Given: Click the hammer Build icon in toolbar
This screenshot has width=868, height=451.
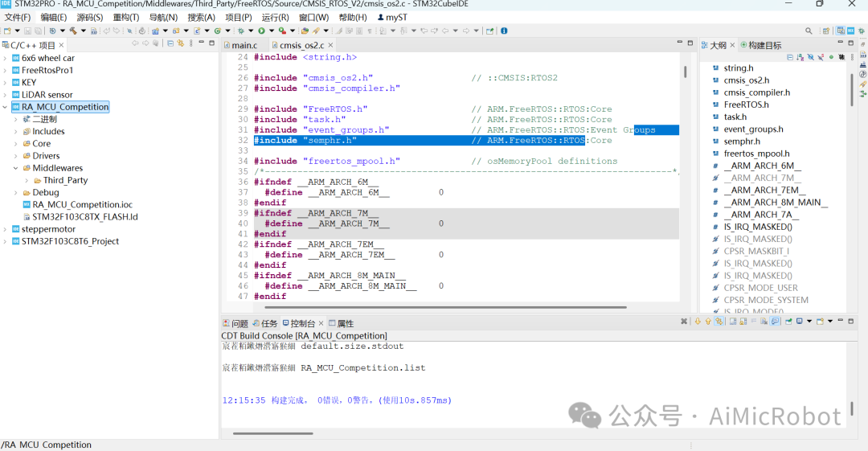Looking at the screenshot, I should pos(72,31).
